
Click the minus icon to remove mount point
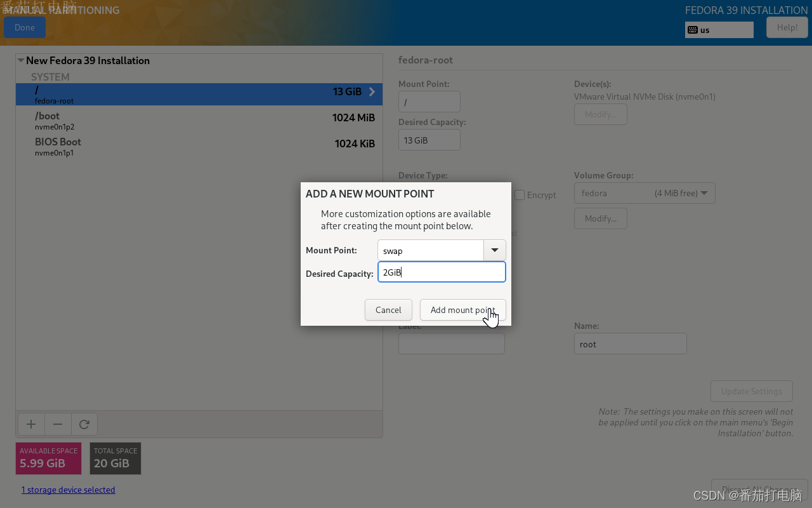point(58,424)
